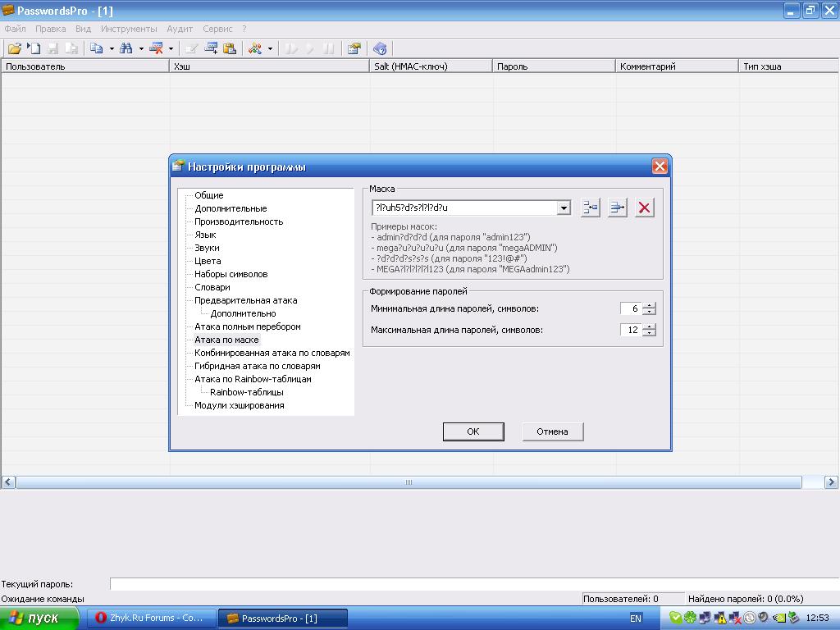Click the Отмена button
Screen dimensions: 840x630
(552, 431)
